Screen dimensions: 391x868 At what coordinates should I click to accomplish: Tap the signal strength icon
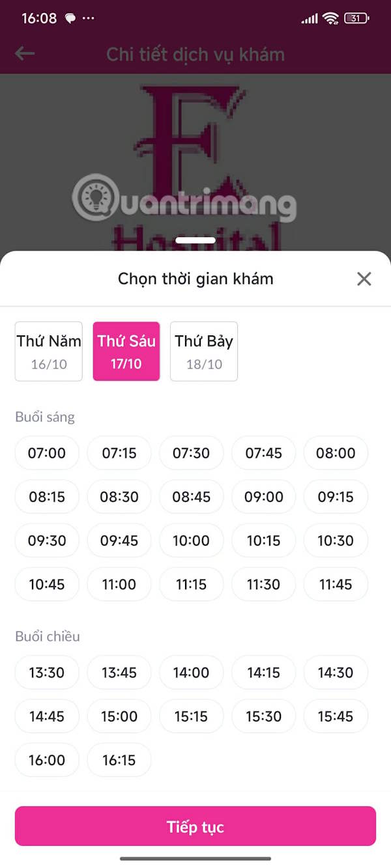pyautogui.click(x=310, y=19)
